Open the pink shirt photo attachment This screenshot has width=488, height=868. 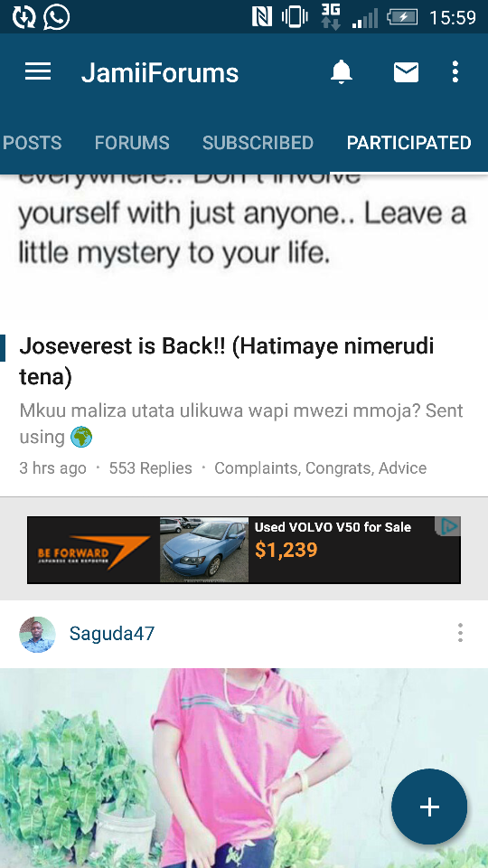244,768
